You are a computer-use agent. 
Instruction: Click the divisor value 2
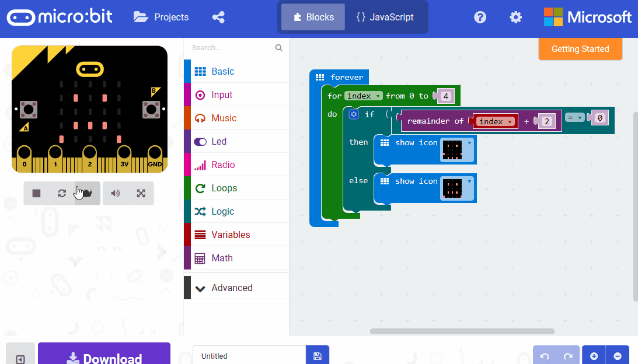tap(547, 121)
